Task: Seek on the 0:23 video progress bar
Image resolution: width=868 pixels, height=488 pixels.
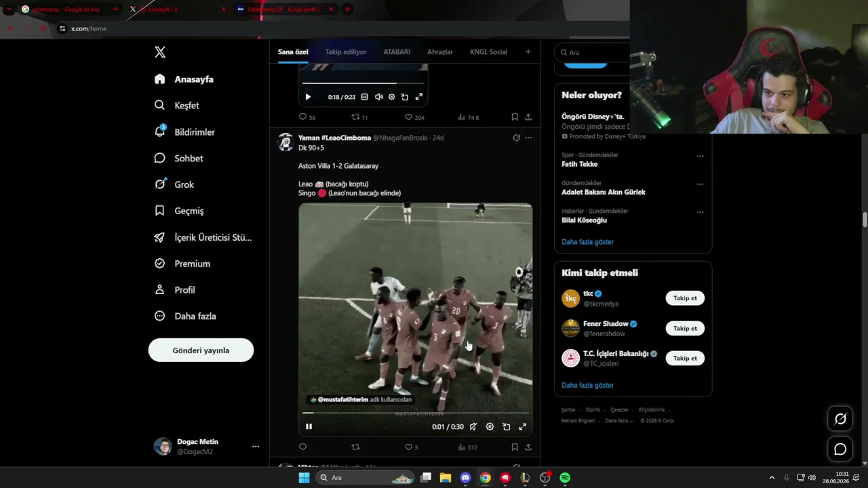Action: (363, 83)
